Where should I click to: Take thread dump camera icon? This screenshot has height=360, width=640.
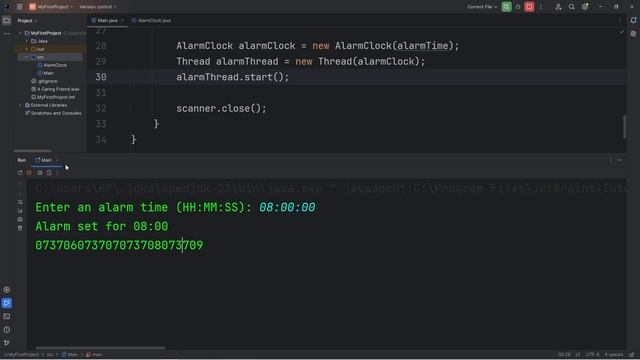coord(40,173)
